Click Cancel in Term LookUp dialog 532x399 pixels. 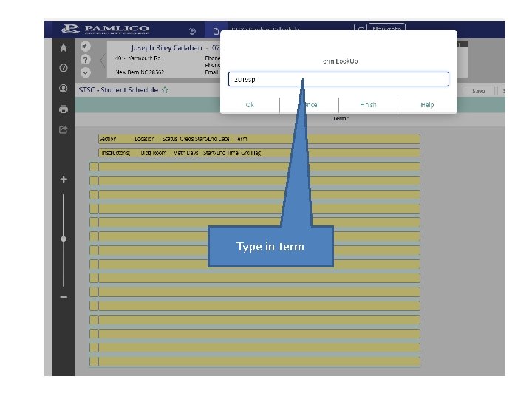pos(309,105)
